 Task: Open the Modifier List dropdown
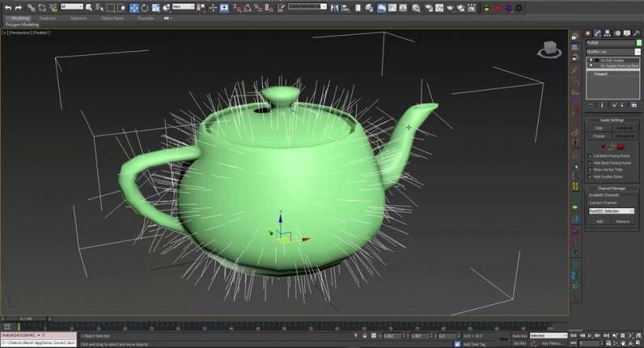(612, 52)
